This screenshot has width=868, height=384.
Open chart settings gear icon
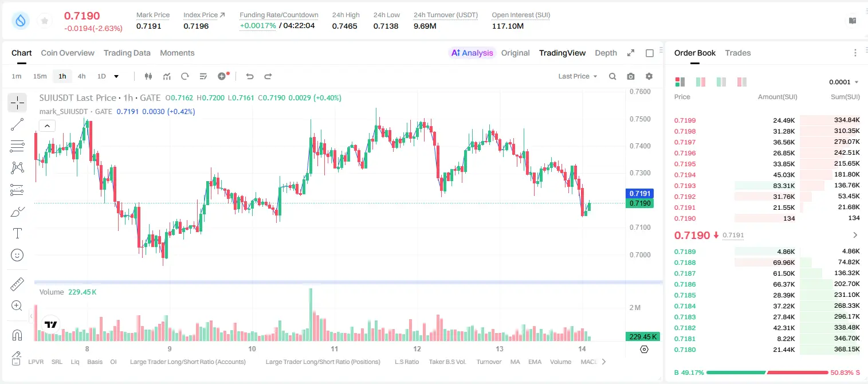coord(649,76)
